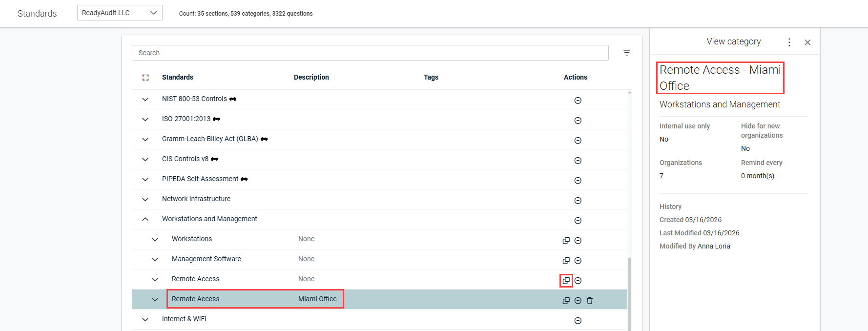Close the View category panel
This screenshot has width=868, height=331.
click(x=807, y=42)
